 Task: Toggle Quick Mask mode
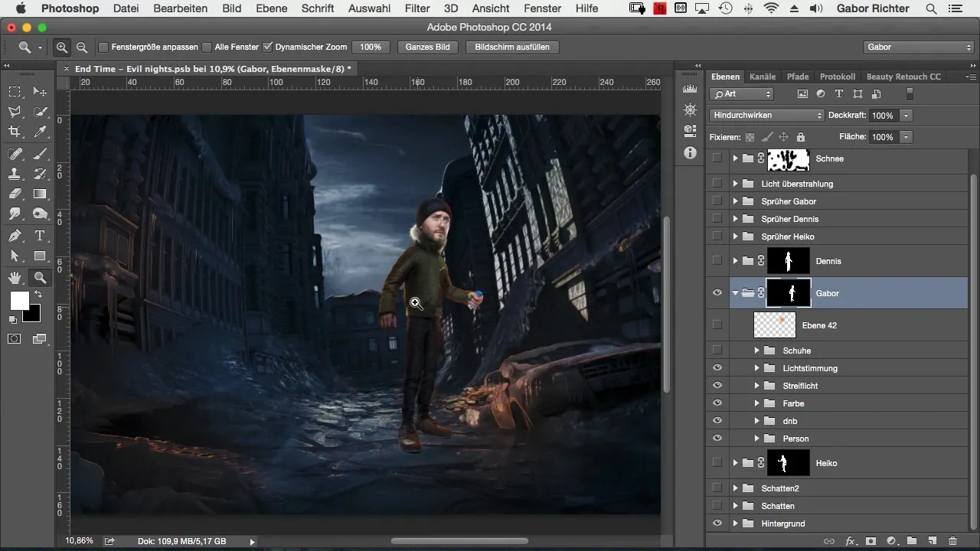coord(15,338)
